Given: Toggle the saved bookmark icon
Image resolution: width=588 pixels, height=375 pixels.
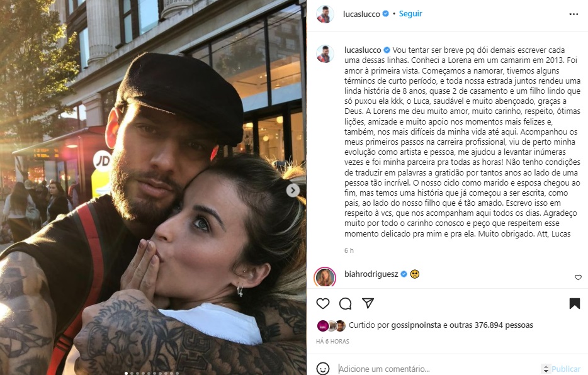Looking at the screenshot, I should pos(575,303).
